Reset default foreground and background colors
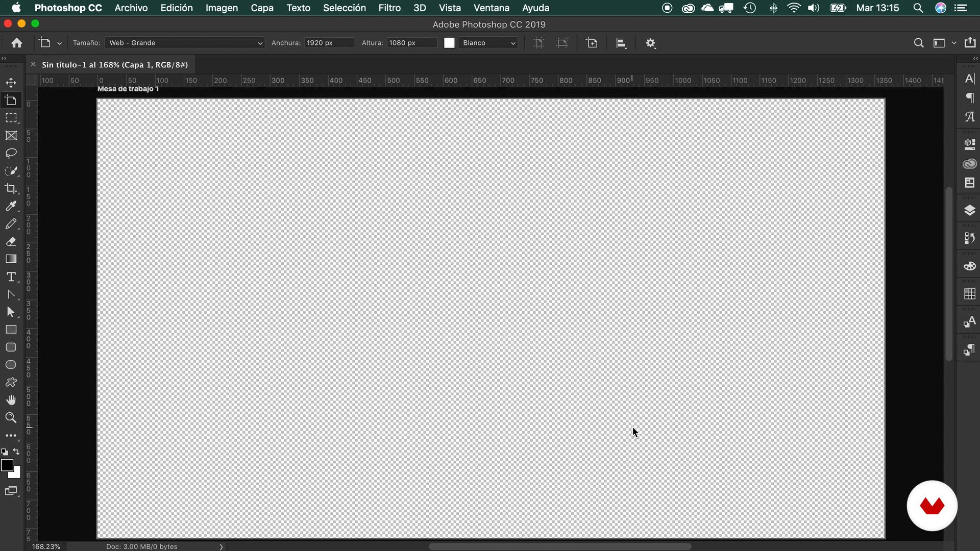Viewport: 980px width, 551px height. 5,452
